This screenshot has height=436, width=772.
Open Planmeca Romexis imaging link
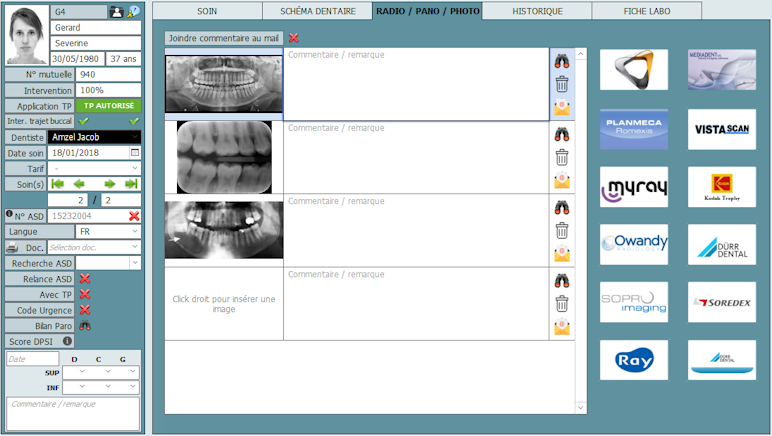pyautogui.click(x=634, y=129)
